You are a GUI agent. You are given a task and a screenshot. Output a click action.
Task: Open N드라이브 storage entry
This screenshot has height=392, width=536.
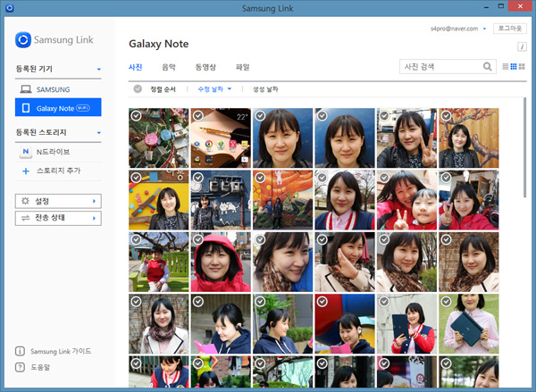pyautogui.click(x=58, y=152)
